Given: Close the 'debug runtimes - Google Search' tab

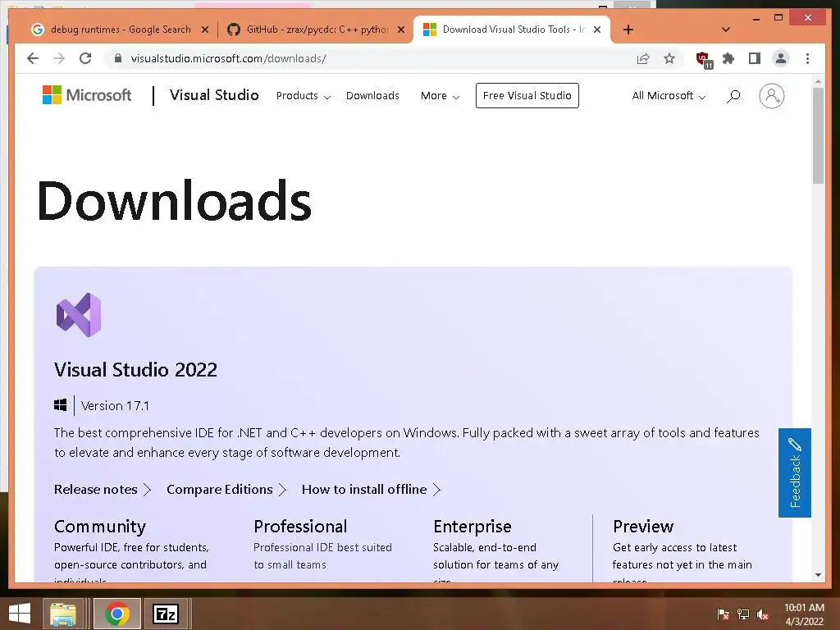Looking at the screenshot, I should 204,30.
